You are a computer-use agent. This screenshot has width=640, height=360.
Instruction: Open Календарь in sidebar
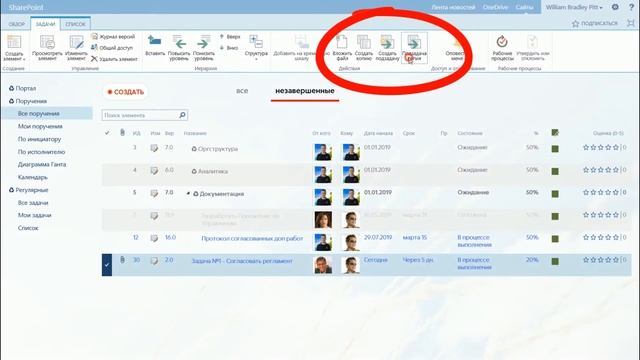click(x=33, y=177)
